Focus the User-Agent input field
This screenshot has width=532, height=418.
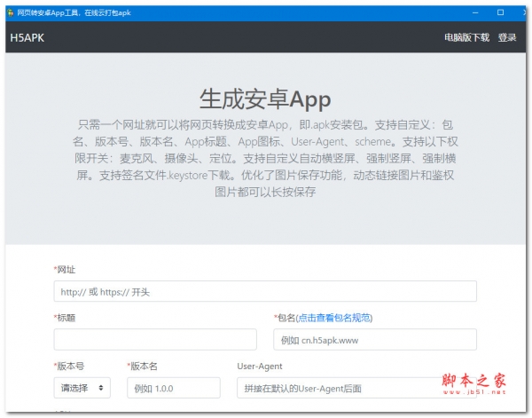coord(356,388)
